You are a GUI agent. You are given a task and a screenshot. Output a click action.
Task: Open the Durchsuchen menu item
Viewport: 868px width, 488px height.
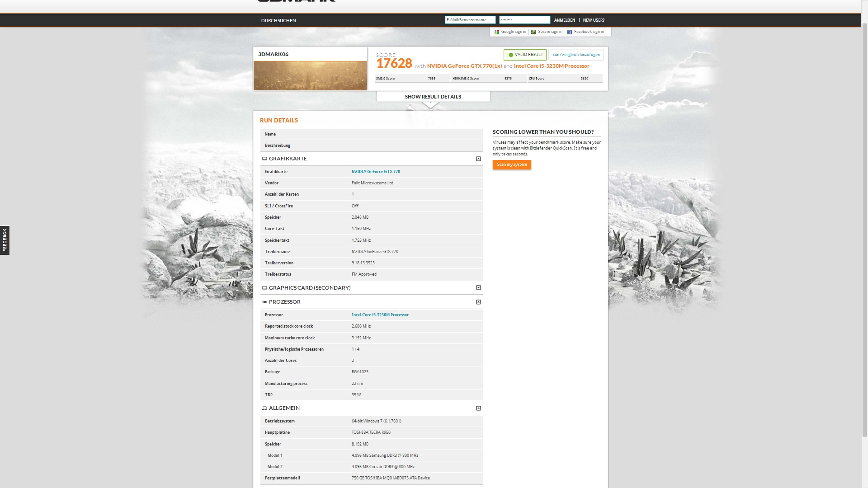tap(278, 20)
